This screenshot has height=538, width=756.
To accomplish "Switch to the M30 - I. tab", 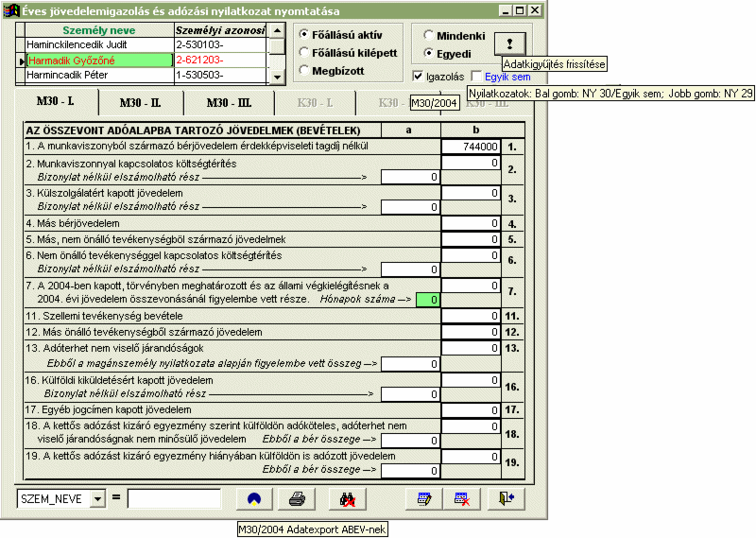I will (x=56, y=101).
